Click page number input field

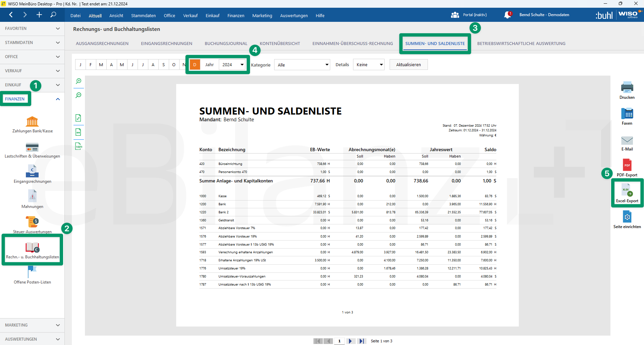coord(339,341)
